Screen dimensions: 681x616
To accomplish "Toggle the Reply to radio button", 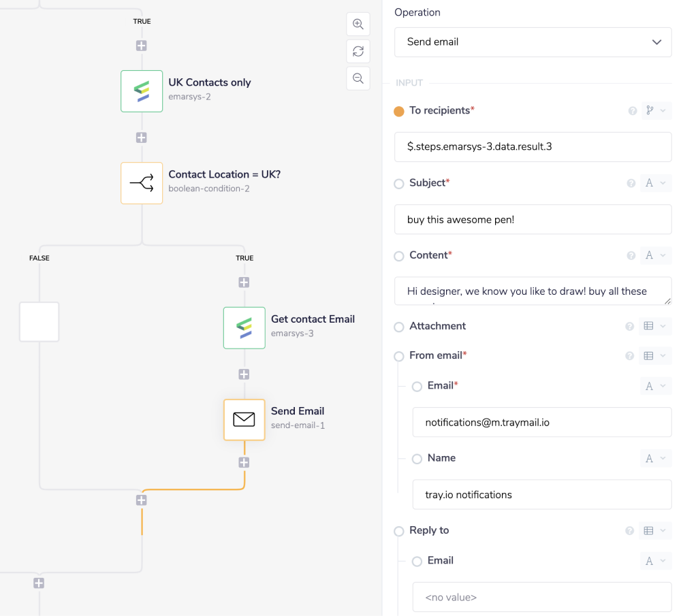I will [399, 531].
